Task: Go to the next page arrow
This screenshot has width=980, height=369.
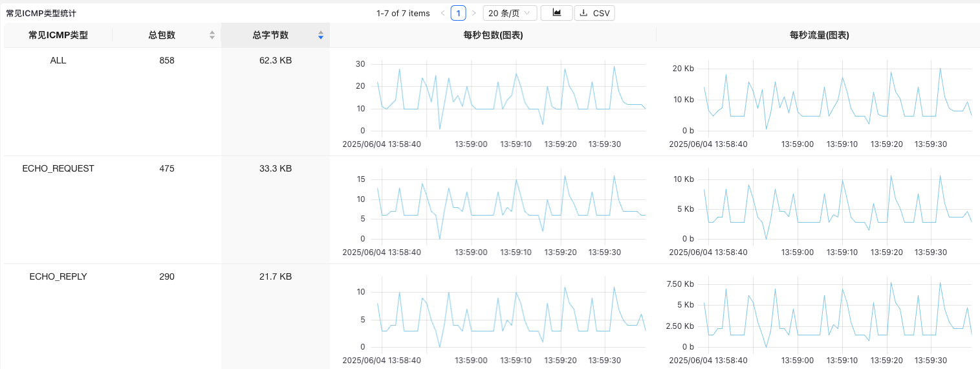Action: point(474,13)
